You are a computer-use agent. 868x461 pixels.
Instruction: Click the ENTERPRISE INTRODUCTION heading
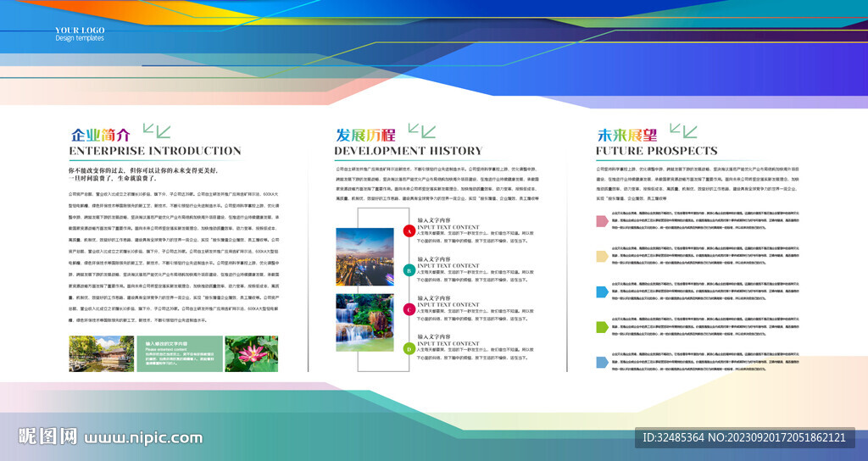155,151
